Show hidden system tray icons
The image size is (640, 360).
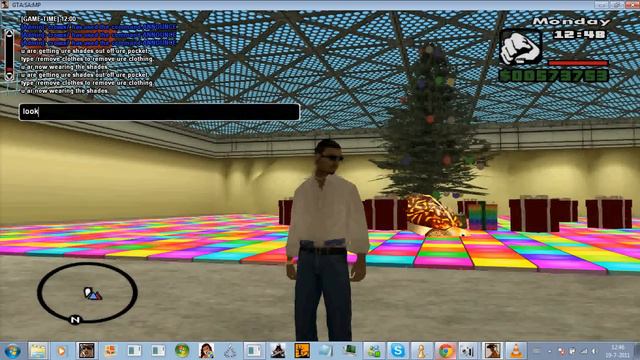(549, 351)
